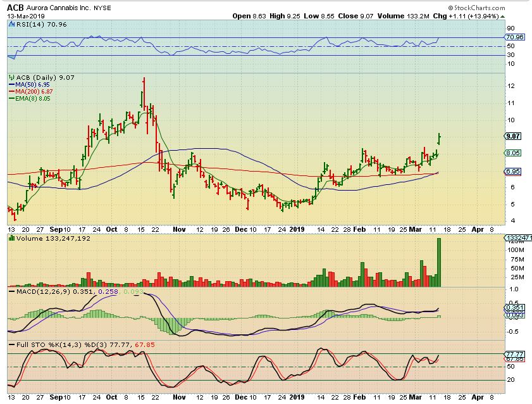Click the MACD(12,26,9) legend text
The width and height of the screenshot is (532, 404).
click(44, 292)
